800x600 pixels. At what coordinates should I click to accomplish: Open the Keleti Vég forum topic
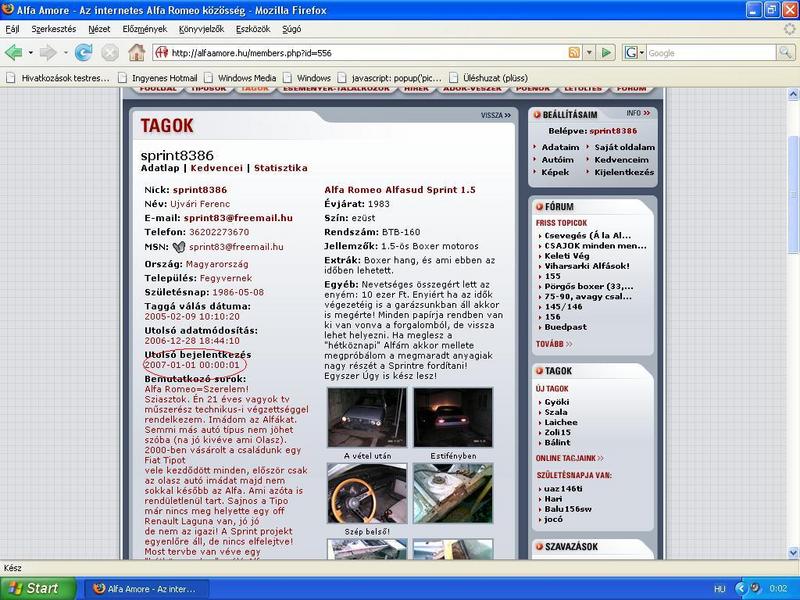567,256
